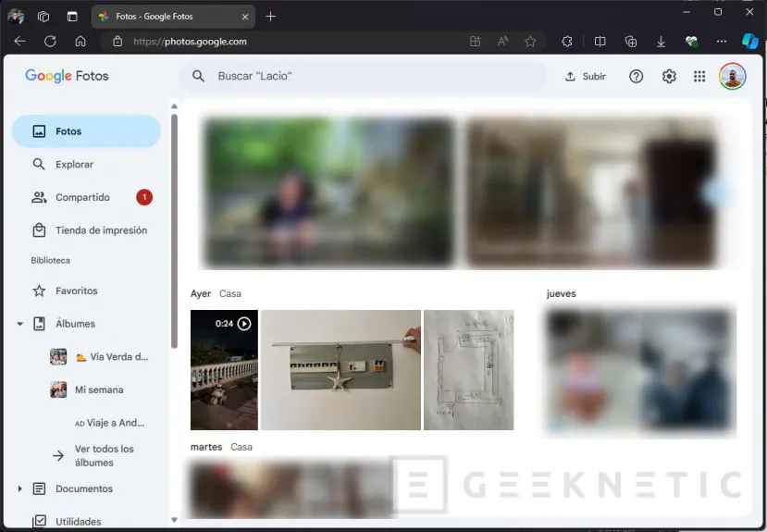Open a new browser tab
767x532 pixels.
point(270,16)
